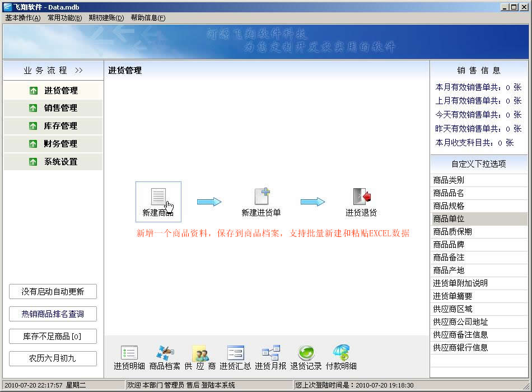
Task: Click the 库存不足商品 button
Action: tap(53, 337)
